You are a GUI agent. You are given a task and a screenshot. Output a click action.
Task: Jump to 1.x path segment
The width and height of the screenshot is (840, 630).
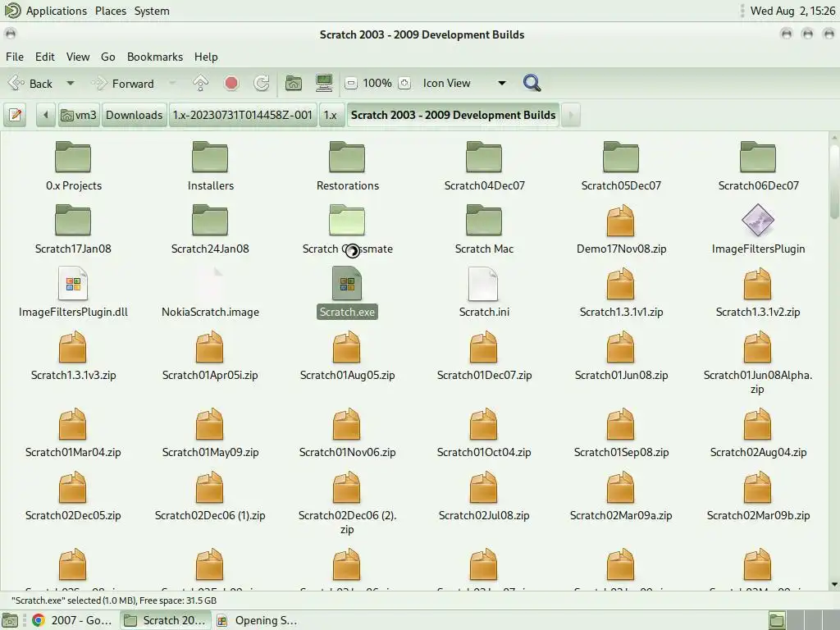click(331, 115)
